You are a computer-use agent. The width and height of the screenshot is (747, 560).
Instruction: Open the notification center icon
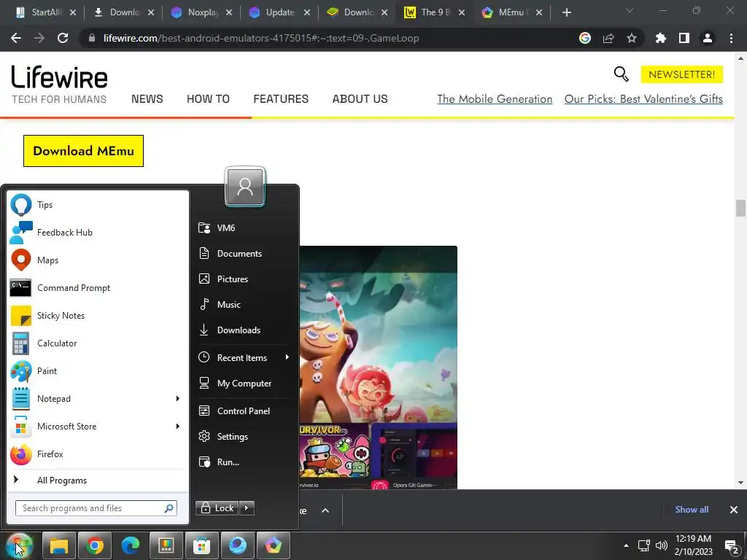[731, 546]
